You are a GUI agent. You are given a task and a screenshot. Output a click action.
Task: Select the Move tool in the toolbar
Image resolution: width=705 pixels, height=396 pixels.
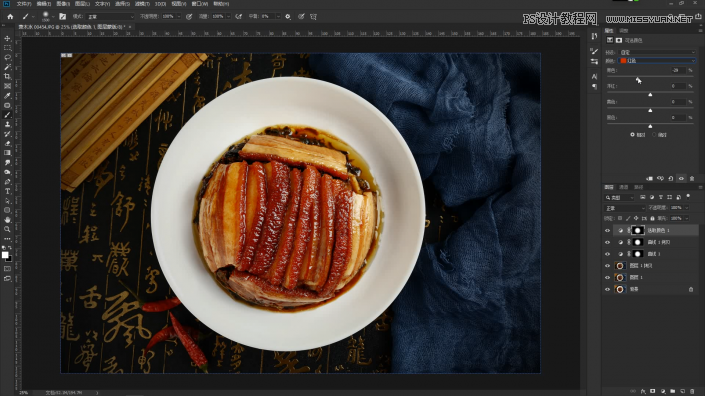7,39
